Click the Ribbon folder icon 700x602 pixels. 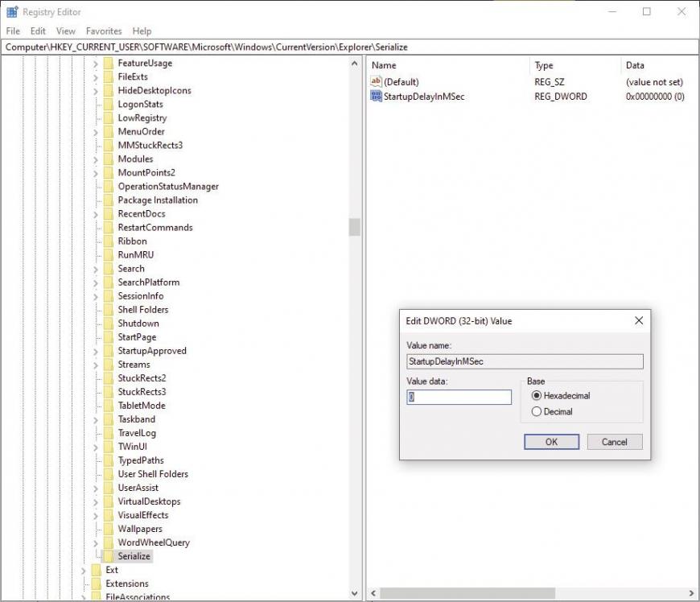click(108, 241)
